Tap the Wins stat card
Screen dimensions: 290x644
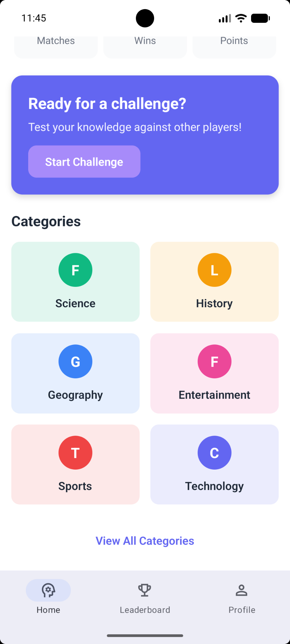pos(145,45)
